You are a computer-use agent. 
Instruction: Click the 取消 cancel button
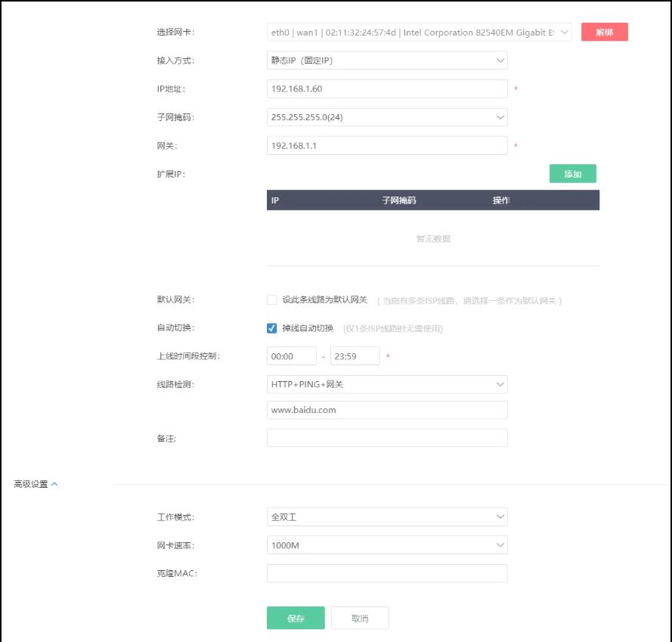[360, 618]
